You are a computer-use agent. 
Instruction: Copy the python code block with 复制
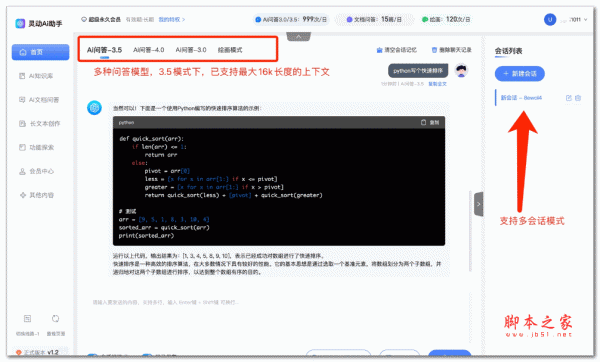[430, 122]
